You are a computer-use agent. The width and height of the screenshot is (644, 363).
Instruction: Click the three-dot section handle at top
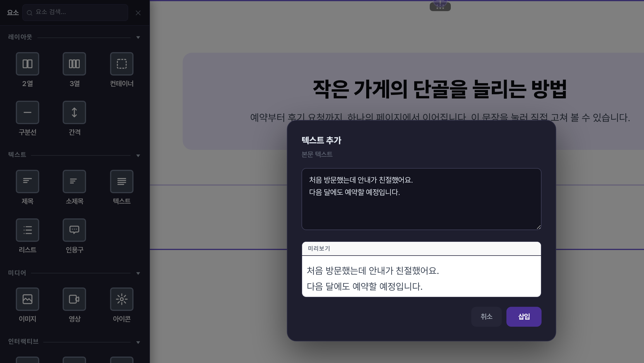[x=440, y=8]
